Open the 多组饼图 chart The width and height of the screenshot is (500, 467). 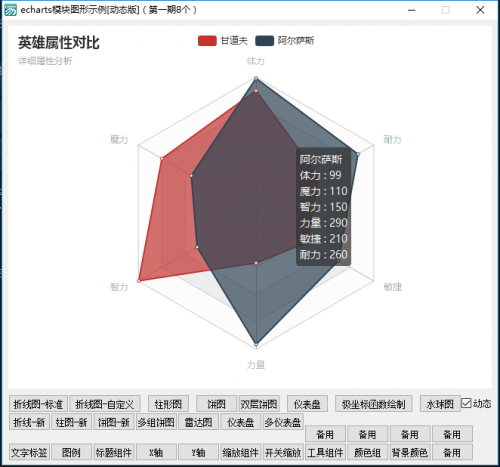tap(156, 422)
